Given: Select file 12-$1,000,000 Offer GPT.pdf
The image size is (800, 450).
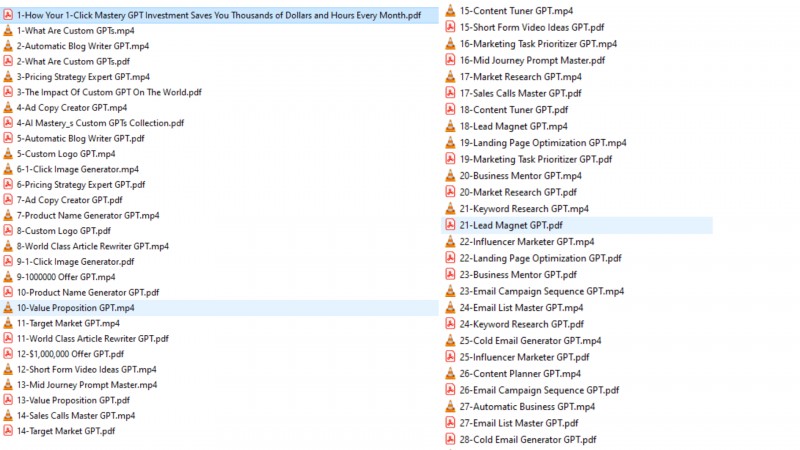Looking at the screenshot, I should [70, 354].
